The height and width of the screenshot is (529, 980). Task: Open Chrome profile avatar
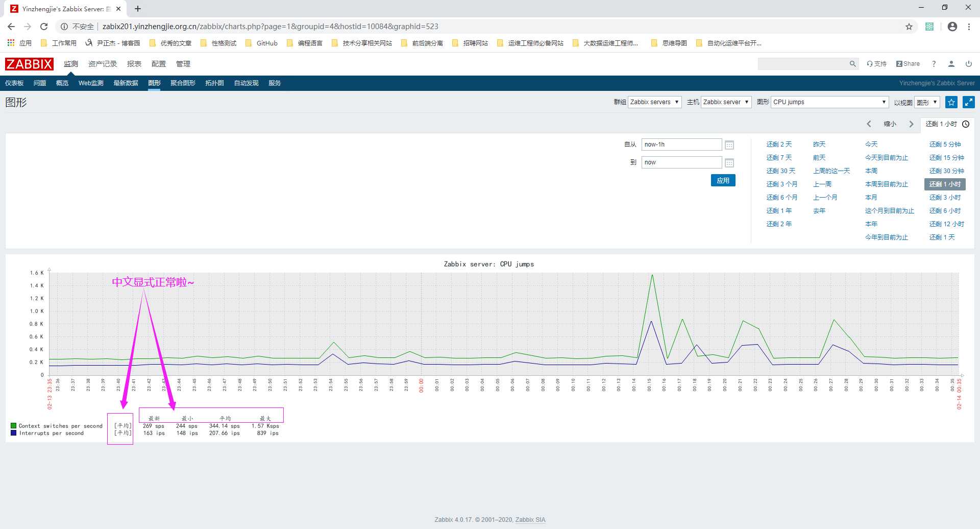tap(952, 27)
